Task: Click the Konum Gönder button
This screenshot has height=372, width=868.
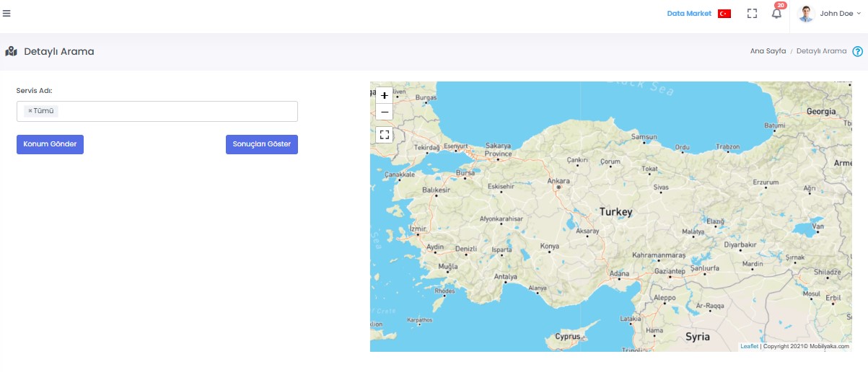Action: (50, 144)
